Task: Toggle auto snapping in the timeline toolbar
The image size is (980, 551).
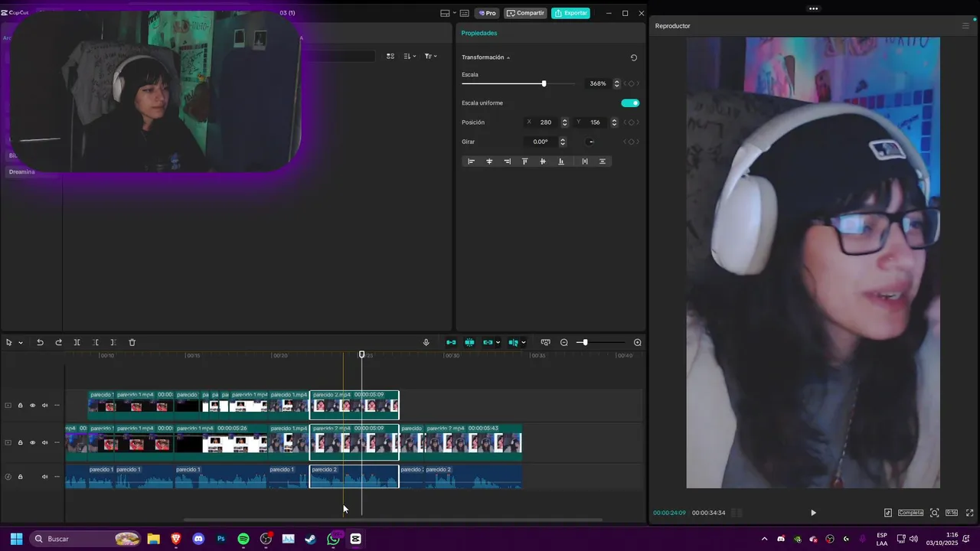Action: (469, 342)
